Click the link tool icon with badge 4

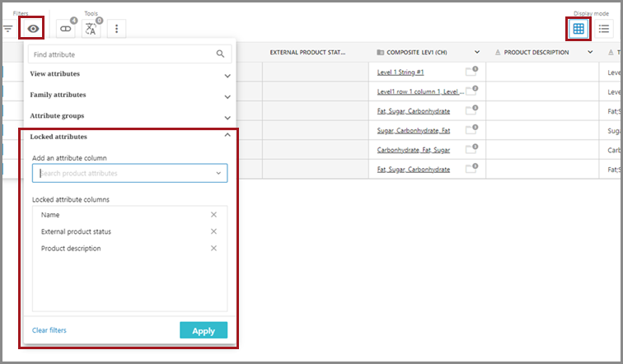pos(65,29)
